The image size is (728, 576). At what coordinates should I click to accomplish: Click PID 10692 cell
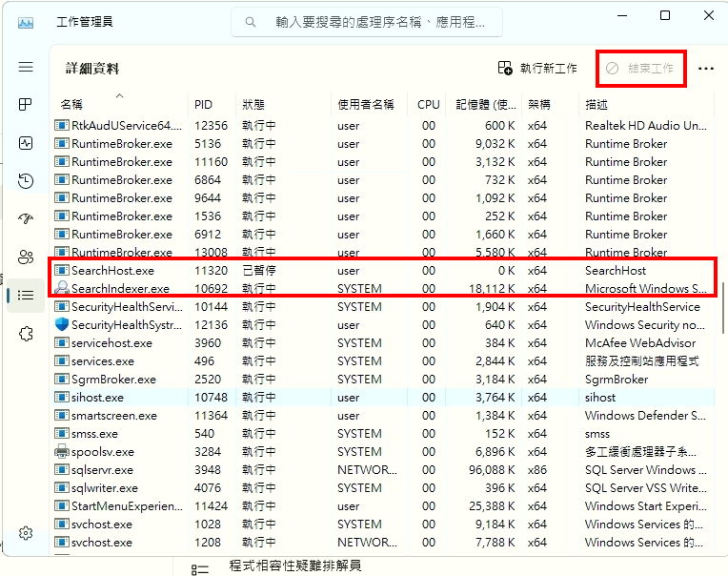[x=211, y=288]
